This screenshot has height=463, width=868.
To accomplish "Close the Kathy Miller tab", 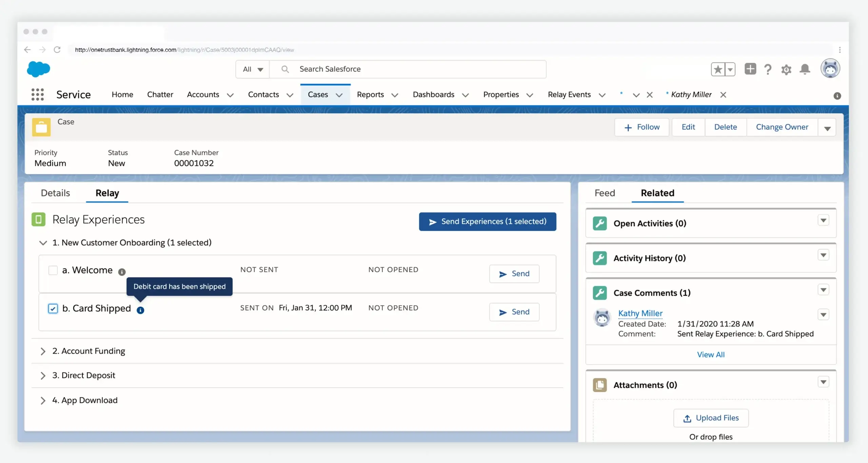I will [723, 95].
